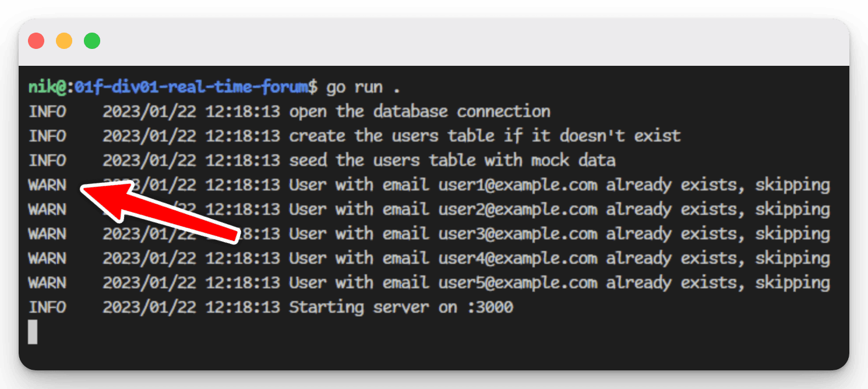Click the user3@example.com email address
This screenshot has height=389, width=868.
(x=518, y=234)
